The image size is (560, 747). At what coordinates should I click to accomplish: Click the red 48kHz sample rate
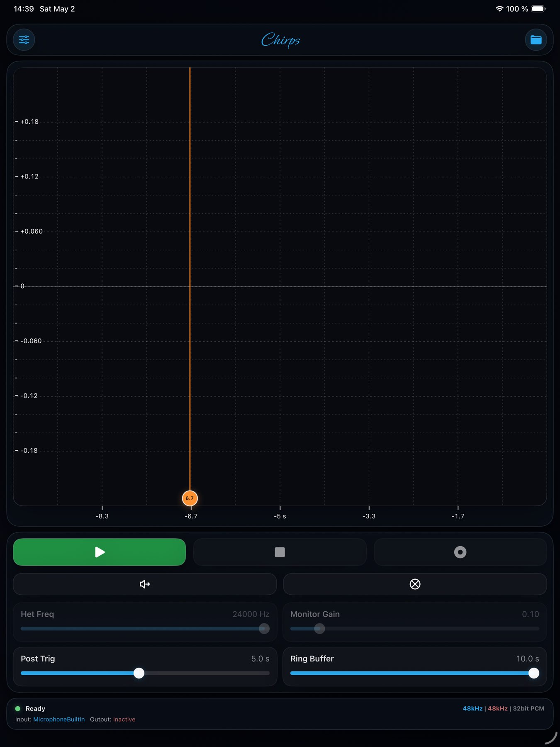498,709
